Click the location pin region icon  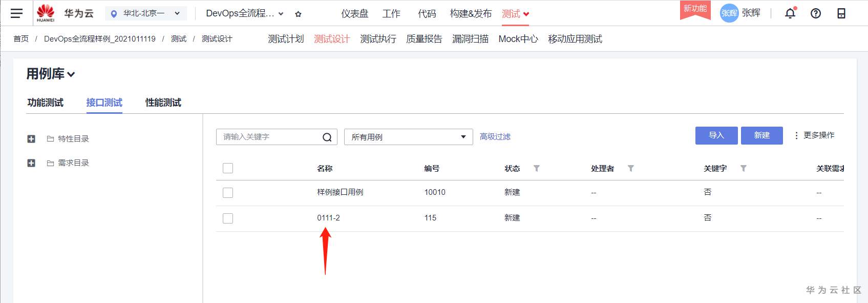pos(114,14)
